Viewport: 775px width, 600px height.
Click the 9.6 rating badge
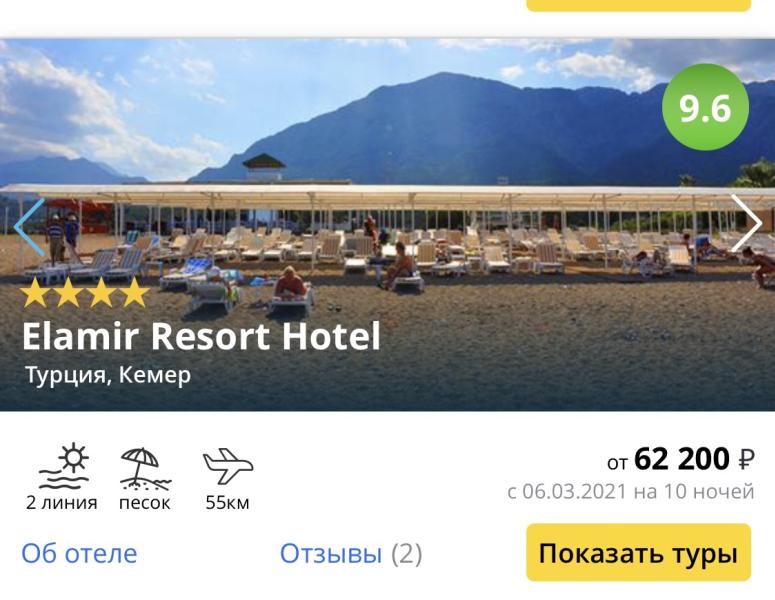coord(705,107)
